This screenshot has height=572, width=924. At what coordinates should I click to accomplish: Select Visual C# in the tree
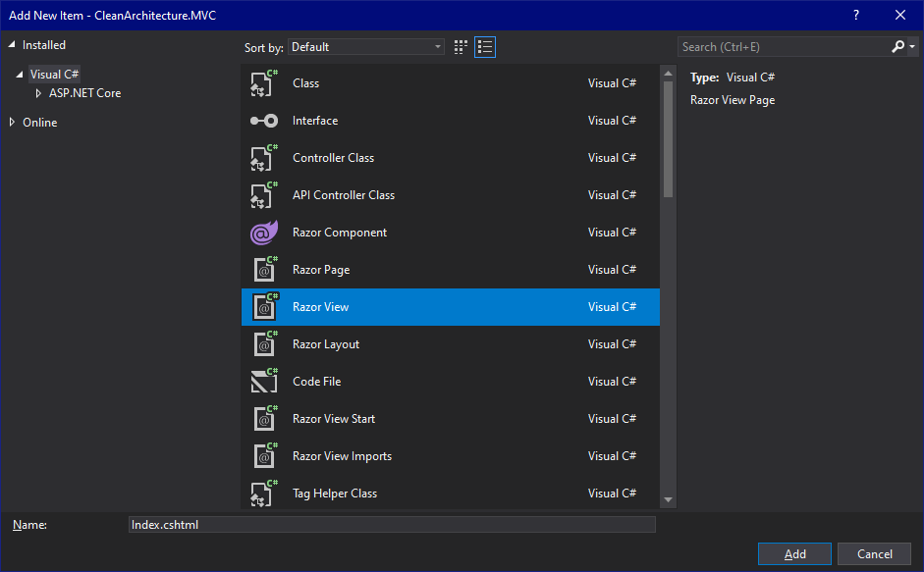click(54, 75)
